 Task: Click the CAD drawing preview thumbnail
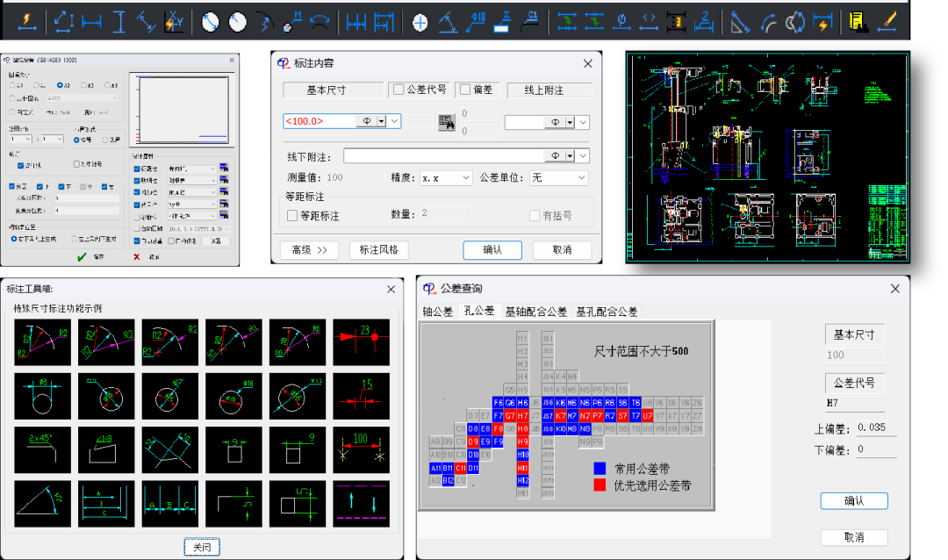(767, 157)
